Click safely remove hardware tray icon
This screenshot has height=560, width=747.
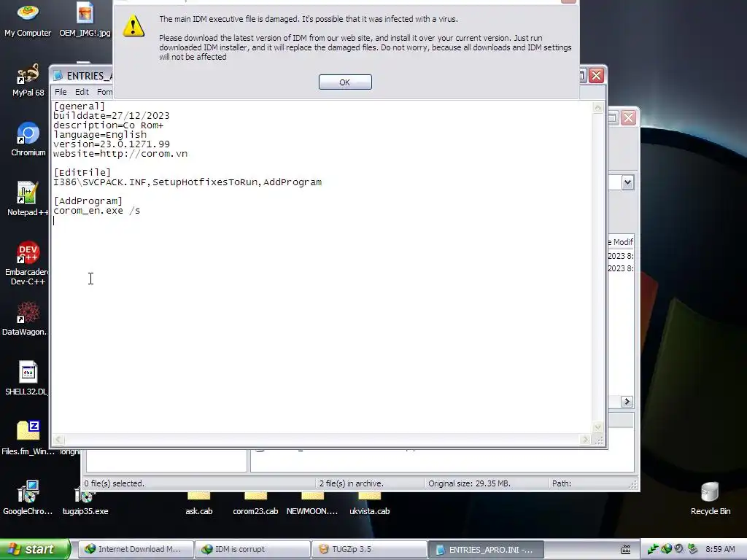click(692, 549)
